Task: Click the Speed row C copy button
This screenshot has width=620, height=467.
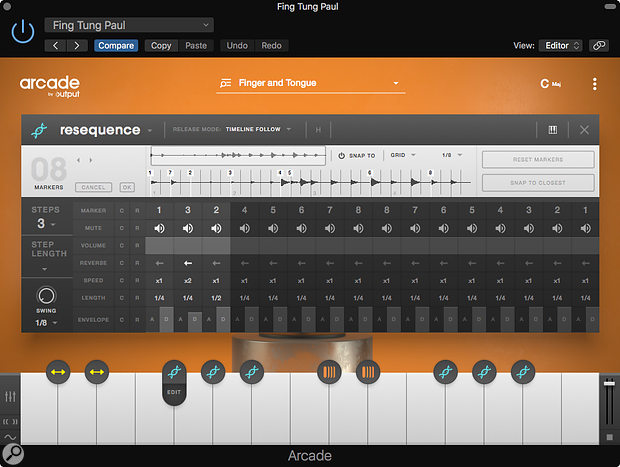Action: [x=122, y=280]
